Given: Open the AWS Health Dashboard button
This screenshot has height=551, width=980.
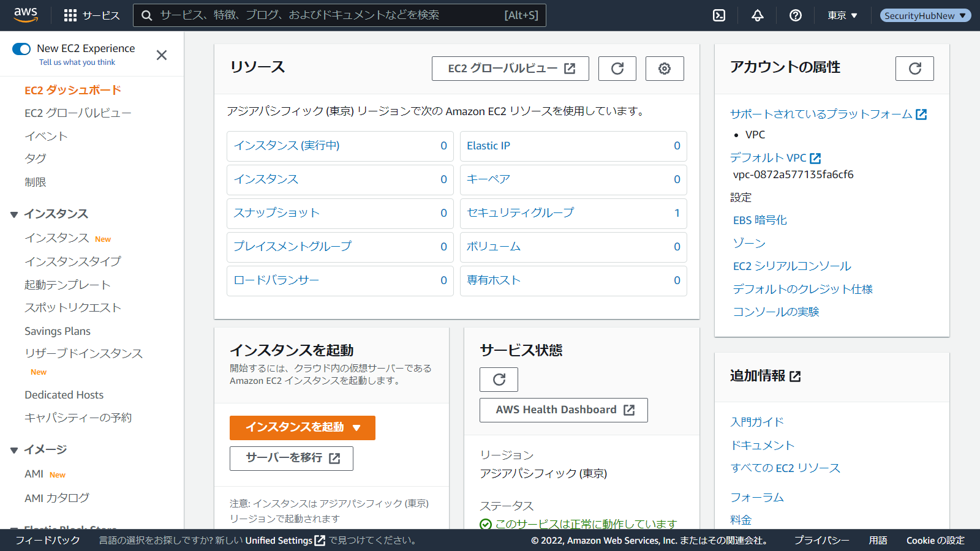Looking at the screenshot, I should (563, 410).
